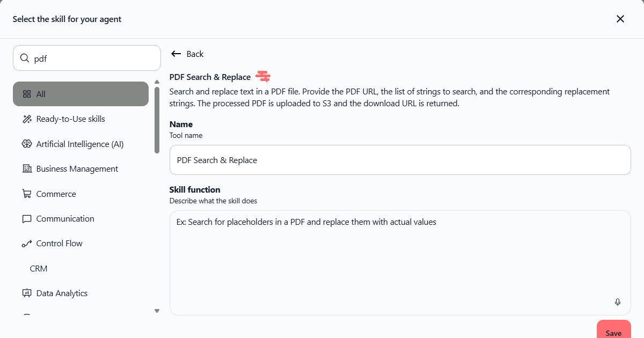The height and width of the screenshot is (338, 644).
Task: Select the All category
Action: pos(80,94)
